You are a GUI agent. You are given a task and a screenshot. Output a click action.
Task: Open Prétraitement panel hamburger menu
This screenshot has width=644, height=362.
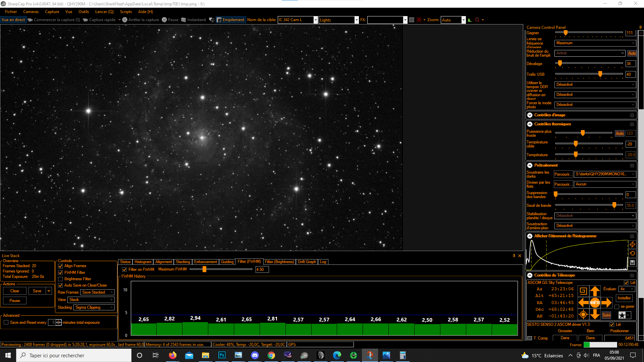click(x=632, y=165)
